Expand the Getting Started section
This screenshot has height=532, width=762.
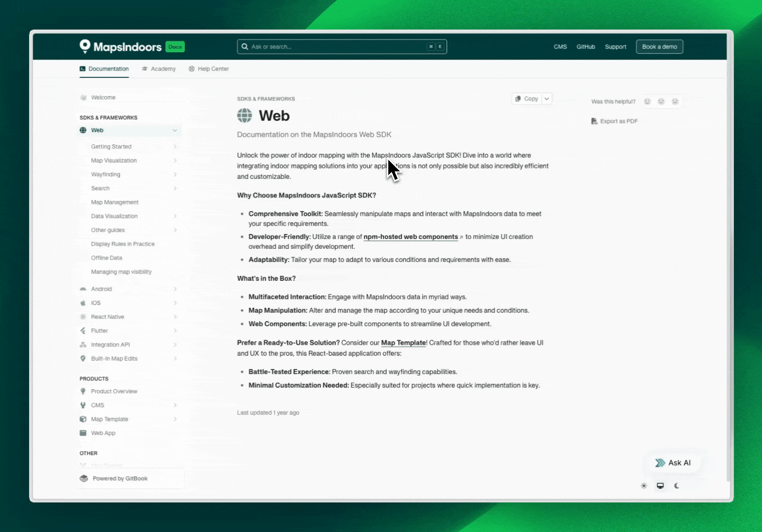pos(175,147)
